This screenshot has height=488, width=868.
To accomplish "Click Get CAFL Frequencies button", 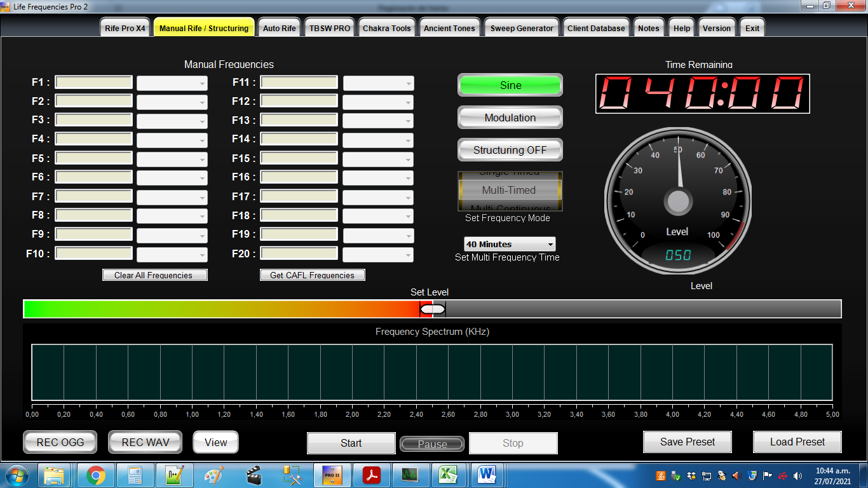I will (x=313, y=275).
